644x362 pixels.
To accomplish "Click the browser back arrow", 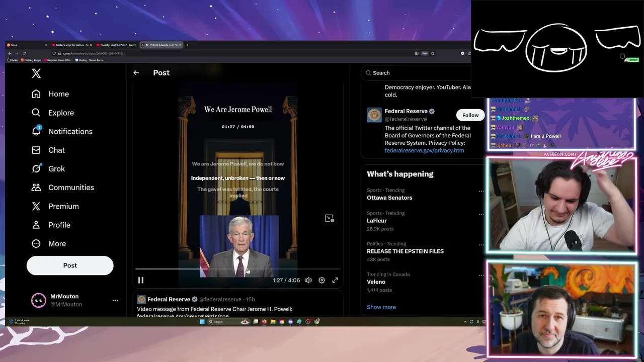I will click(x=10, y=53).
